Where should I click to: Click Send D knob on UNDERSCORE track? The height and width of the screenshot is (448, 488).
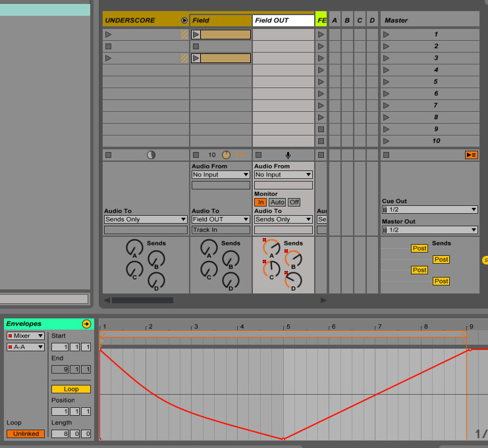coord(156,281)
